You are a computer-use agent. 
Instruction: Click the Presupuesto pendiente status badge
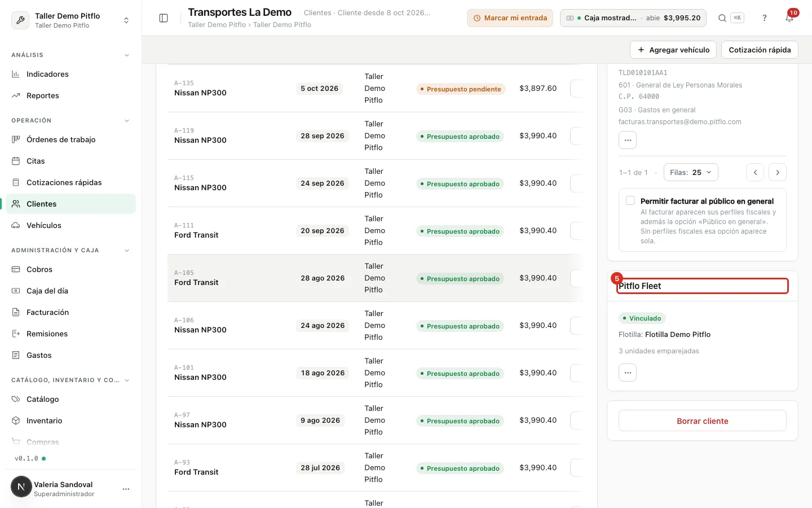pos(460,89)
